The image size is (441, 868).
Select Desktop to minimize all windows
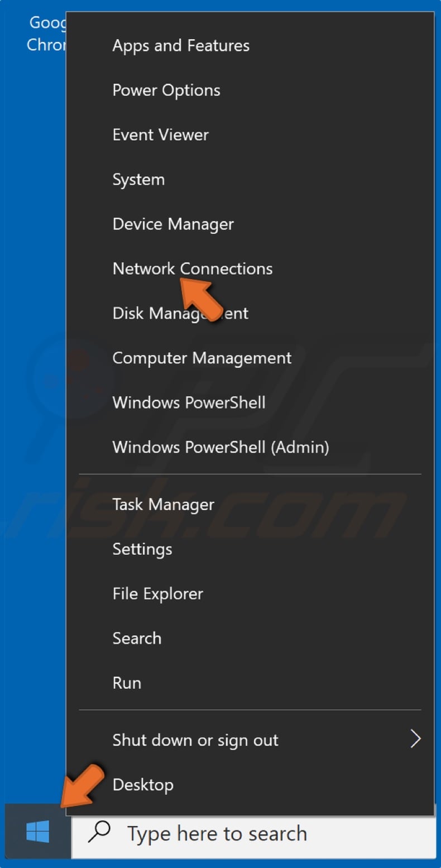tap(143, 784)
